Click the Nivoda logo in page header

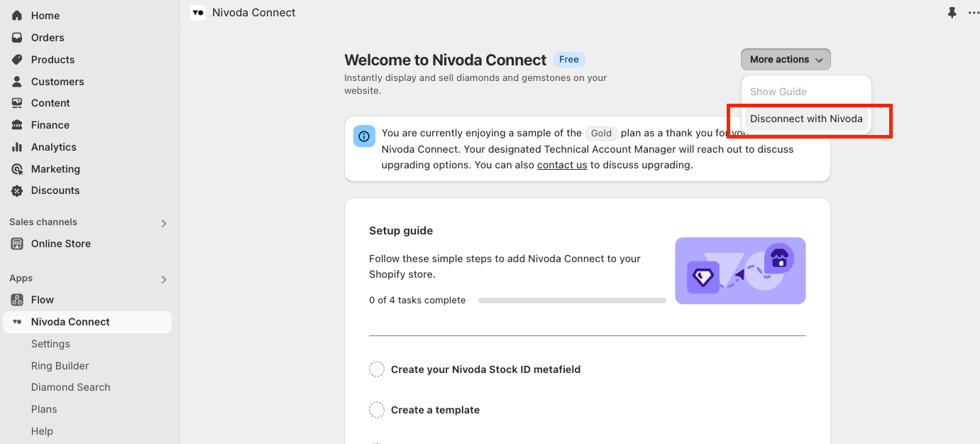tap(198, 13)
